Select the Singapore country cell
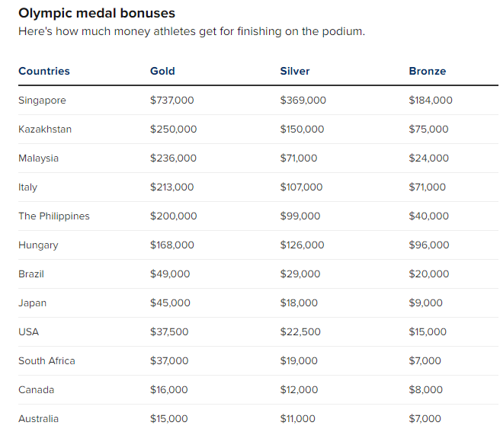 42,101
